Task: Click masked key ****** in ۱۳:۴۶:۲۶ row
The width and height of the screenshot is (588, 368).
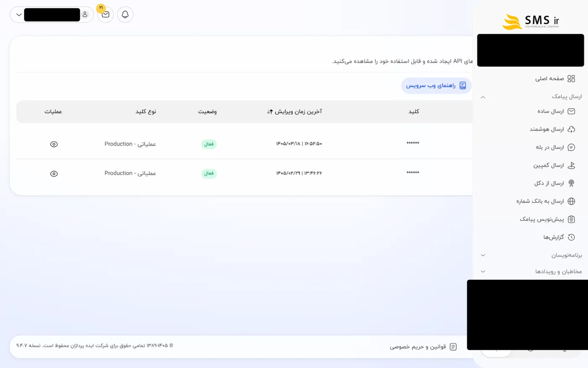Action: (413, 173)
